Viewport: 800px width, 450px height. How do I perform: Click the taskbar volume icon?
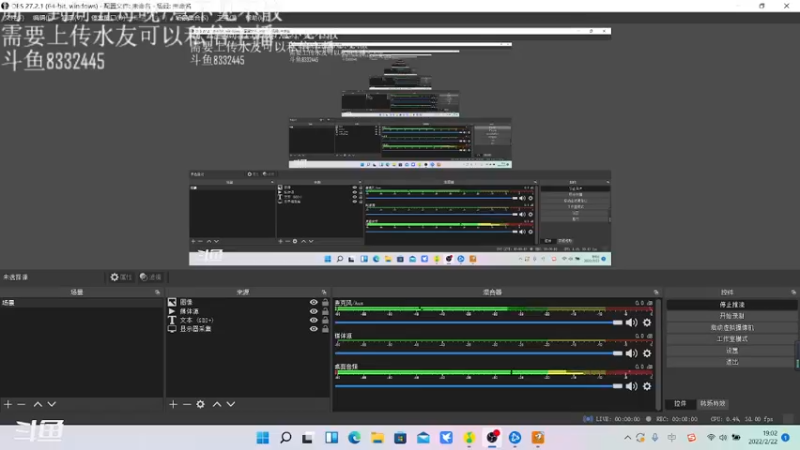[723, 438]
